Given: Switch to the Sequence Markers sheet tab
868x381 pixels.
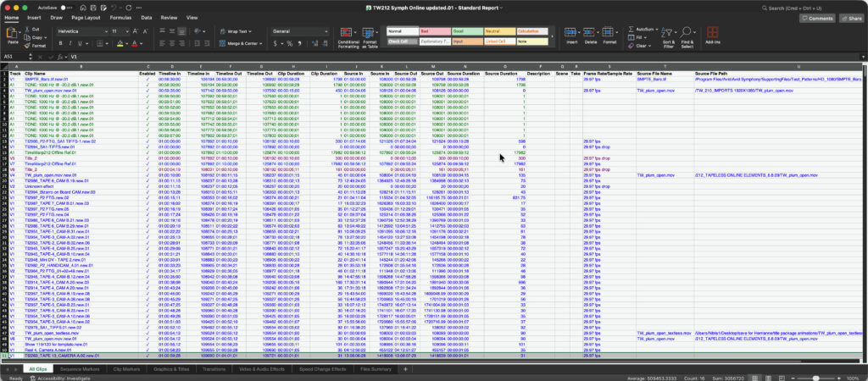Looking at the screenshot, I should click(x=80, y=369).
